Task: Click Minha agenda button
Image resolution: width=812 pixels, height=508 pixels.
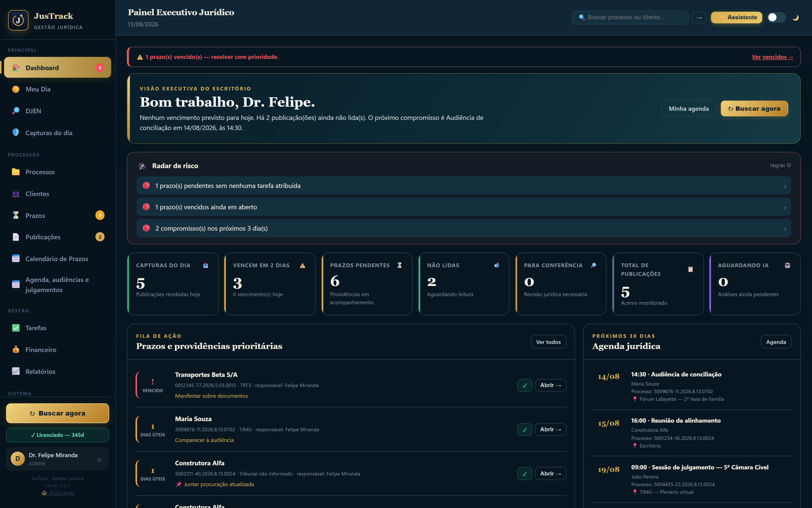Action: (x=688, y=108)
